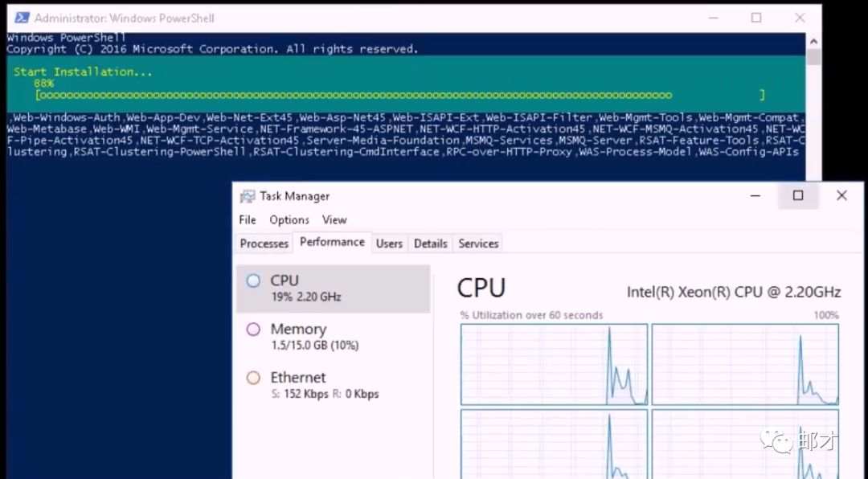Minimize the Task Manager window

coord(755,195)
